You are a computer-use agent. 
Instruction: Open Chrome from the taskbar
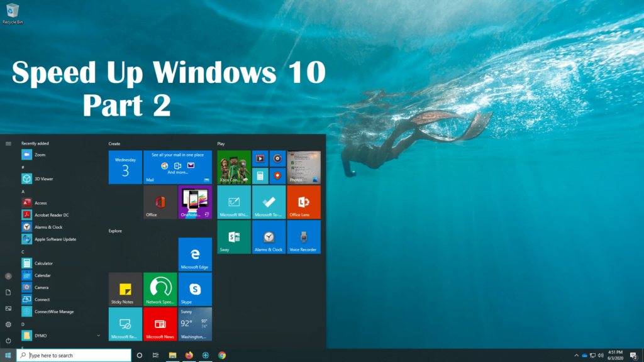tap(222, 355)
